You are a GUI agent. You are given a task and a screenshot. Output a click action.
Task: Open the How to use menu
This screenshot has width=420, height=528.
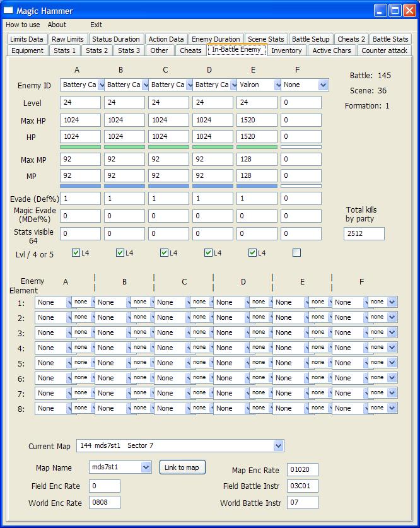23,25
